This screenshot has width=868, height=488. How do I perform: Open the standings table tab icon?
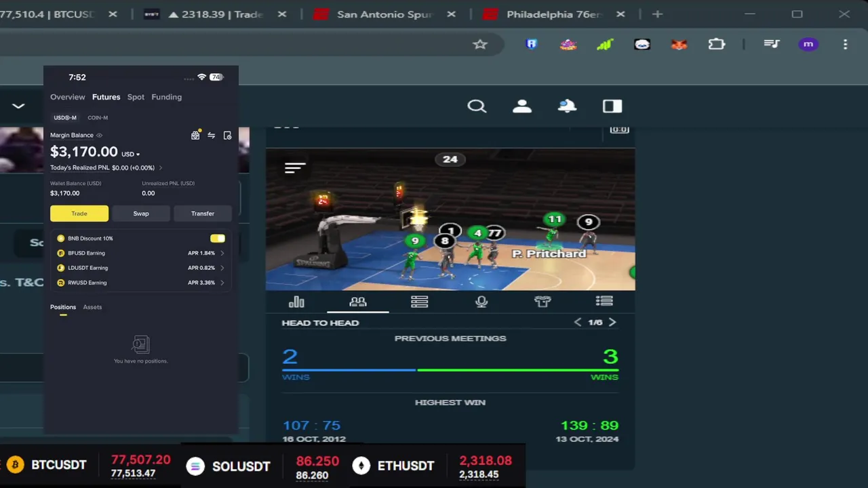[419, 302]
